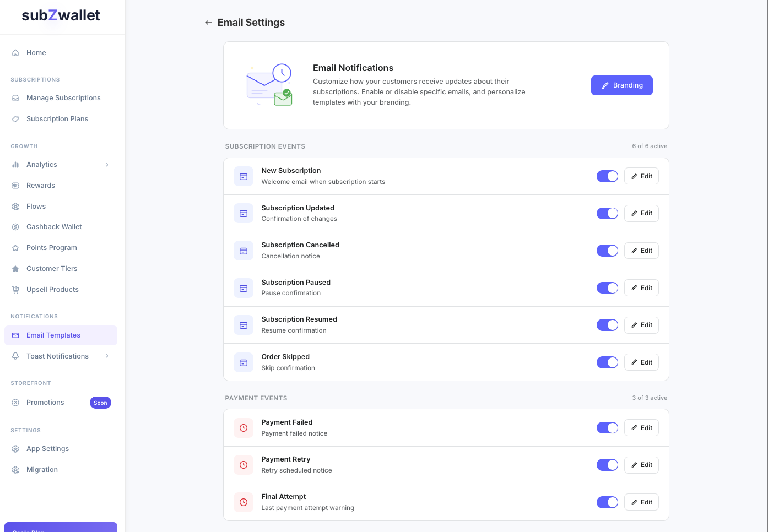Turn off the Subscription Updated toggle
This screenshot has width=768, height=532.
pos(607,213)
